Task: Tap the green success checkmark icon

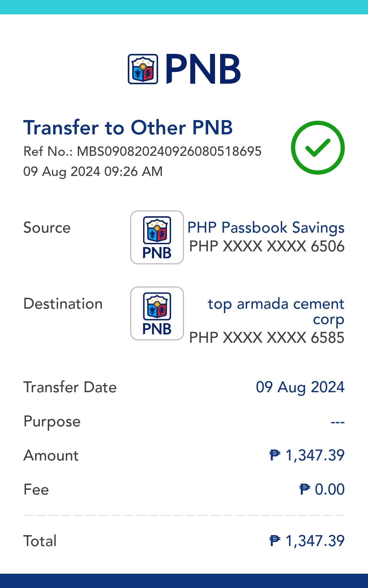Action: (x=318, y=147)
